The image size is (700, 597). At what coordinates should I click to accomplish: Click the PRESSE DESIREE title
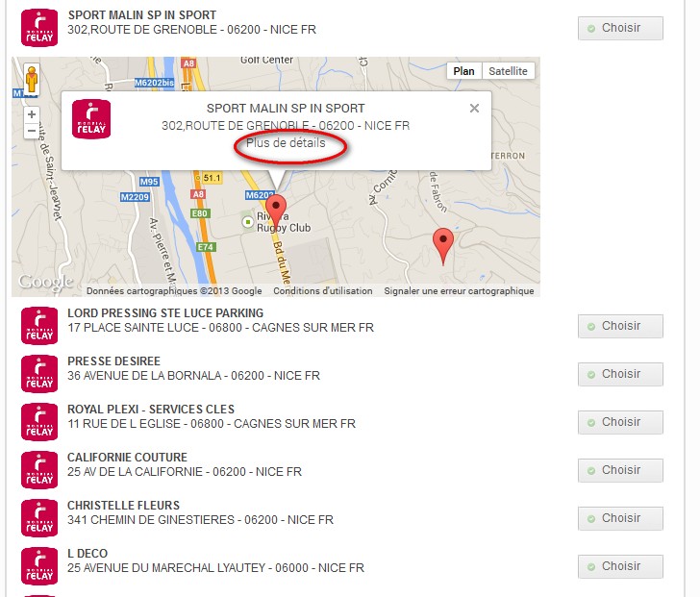pyautogui.click(x=113, y=361)
